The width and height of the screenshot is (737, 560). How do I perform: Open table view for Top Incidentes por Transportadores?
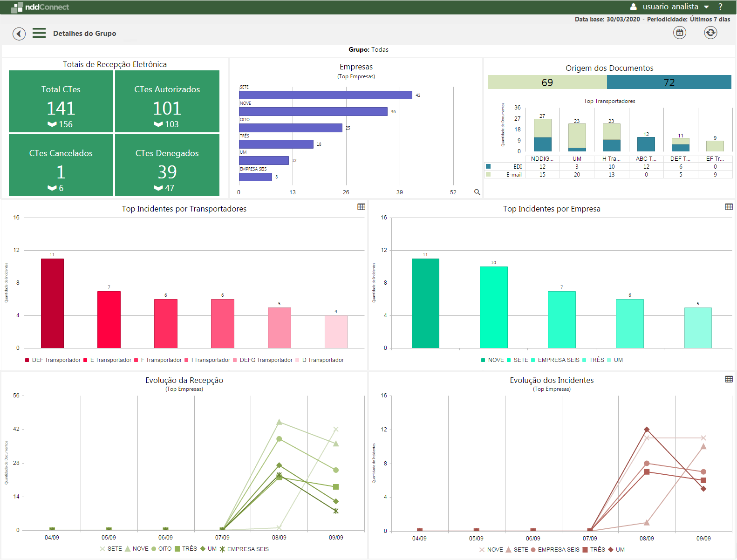[361, 207]
